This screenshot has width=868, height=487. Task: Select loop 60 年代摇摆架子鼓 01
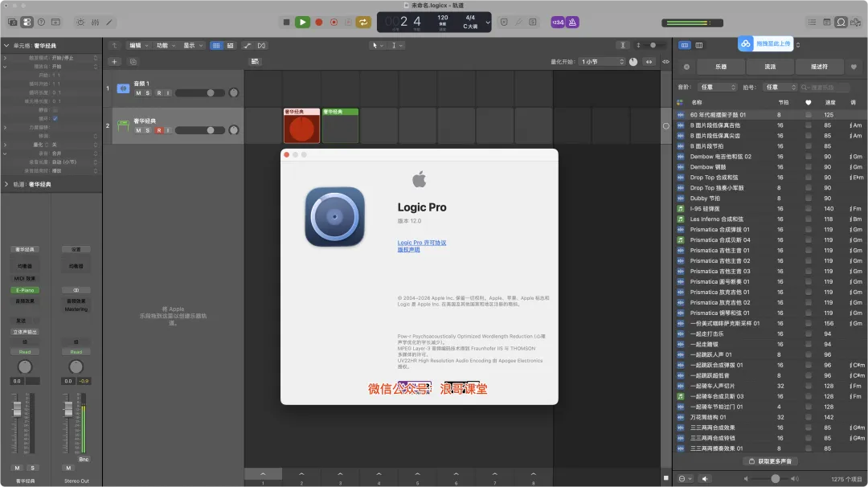coord(769,115)
